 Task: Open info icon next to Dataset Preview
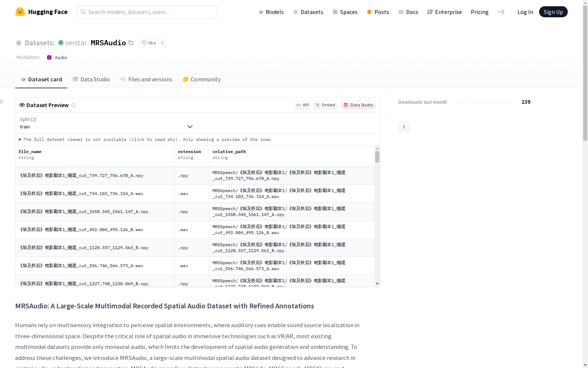pos(73,105)
